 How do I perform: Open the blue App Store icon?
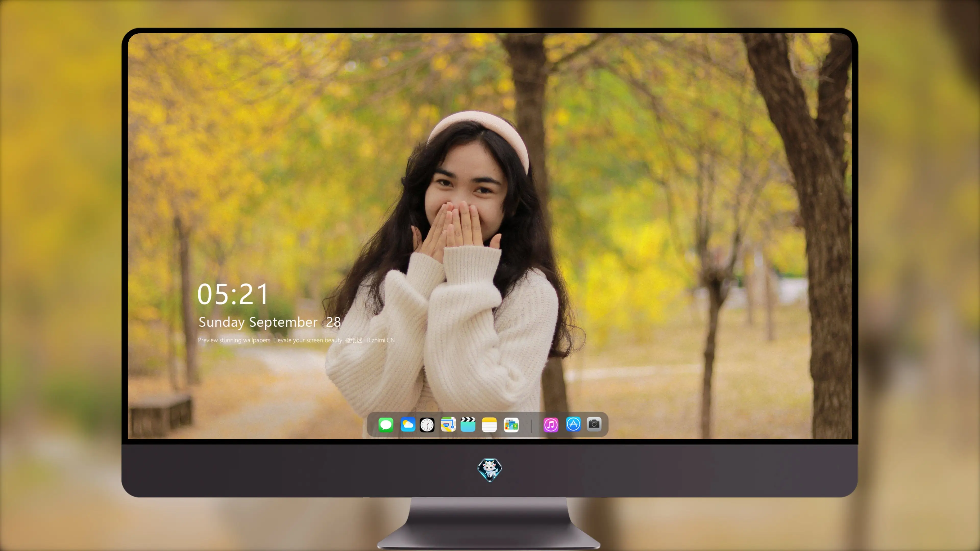(573, 424)
